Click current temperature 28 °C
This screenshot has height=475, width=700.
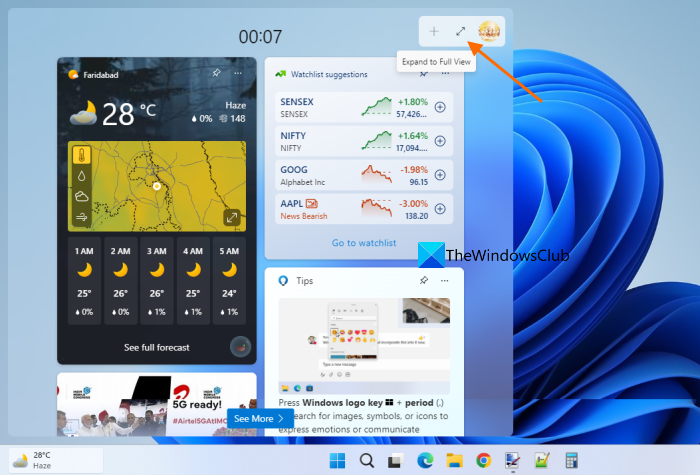click(x=129, y=113)
